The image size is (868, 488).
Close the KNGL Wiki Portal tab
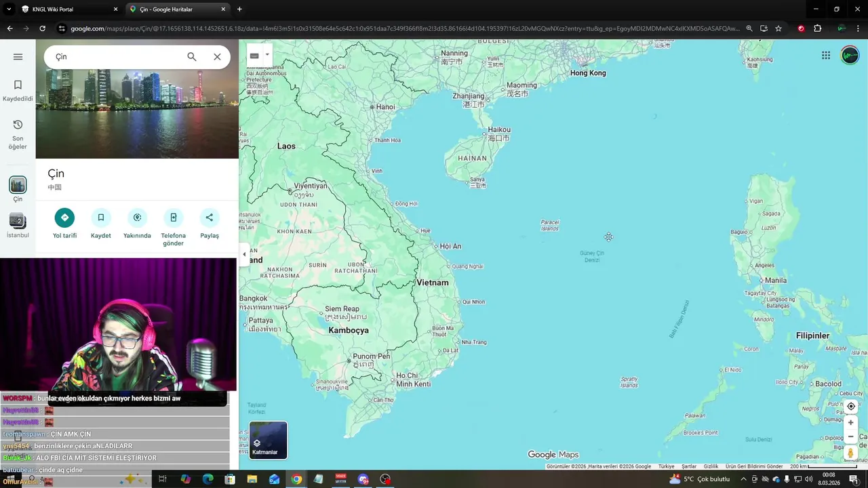tap(115, 9)
